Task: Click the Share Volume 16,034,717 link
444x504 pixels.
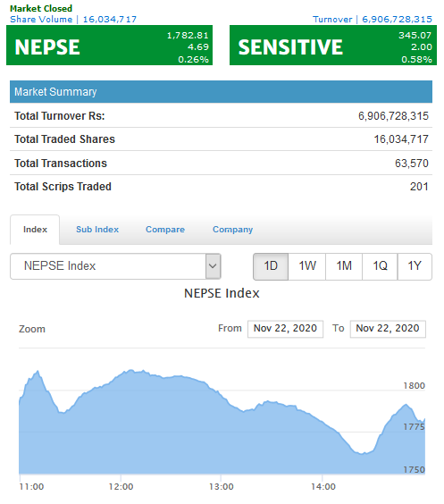Action: click(73, 20)
